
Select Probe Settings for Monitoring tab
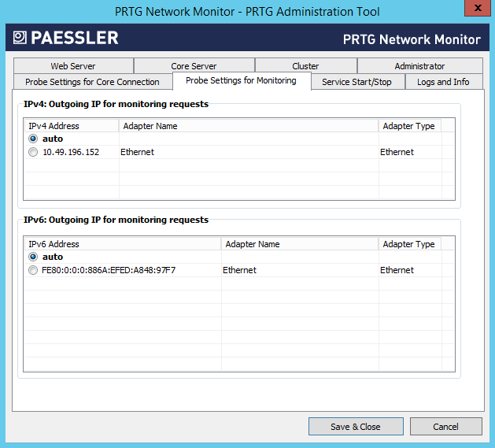coord(241,80)
